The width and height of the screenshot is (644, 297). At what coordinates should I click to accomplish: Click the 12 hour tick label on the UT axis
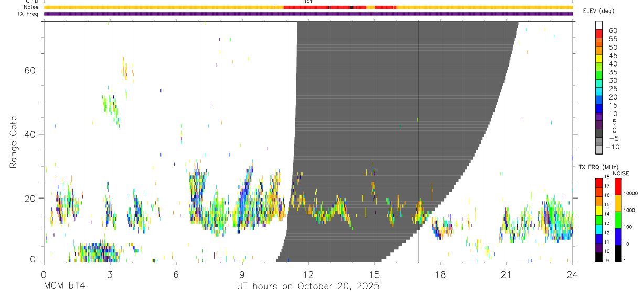pos(308,274)
